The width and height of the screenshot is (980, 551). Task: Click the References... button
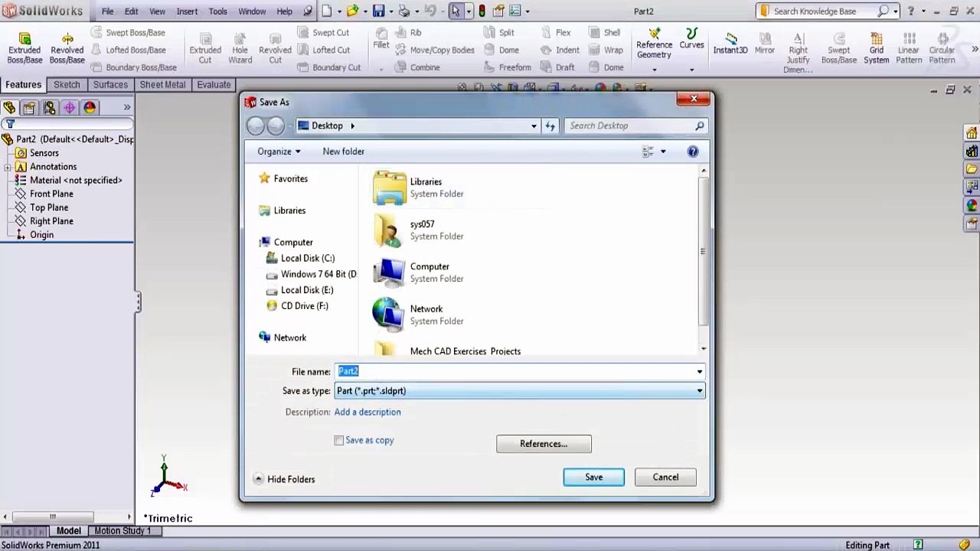pyautogui.click(x=544, y=444)
